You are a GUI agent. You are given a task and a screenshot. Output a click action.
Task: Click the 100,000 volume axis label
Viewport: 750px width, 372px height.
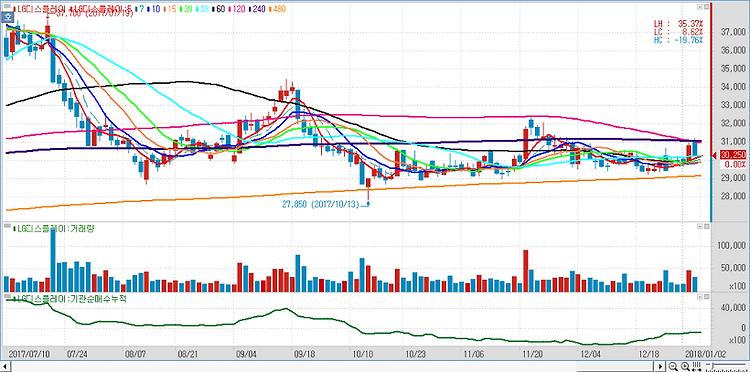[731, 246]
